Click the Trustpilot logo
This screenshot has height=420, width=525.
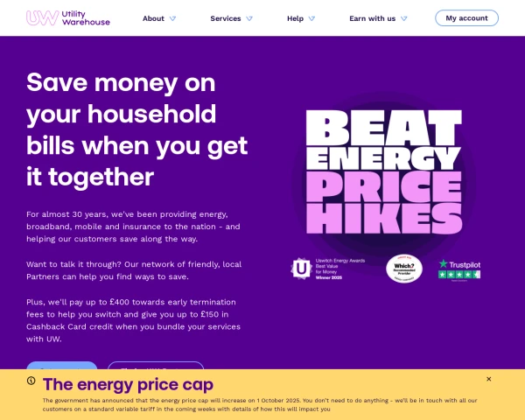459,263
